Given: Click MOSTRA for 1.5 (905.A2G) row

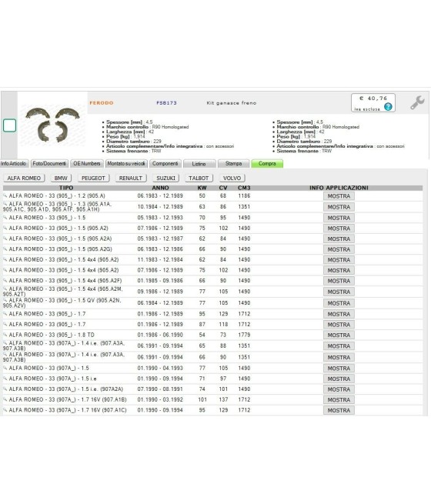Looking at the screenshot, I should tap(339, 249).
